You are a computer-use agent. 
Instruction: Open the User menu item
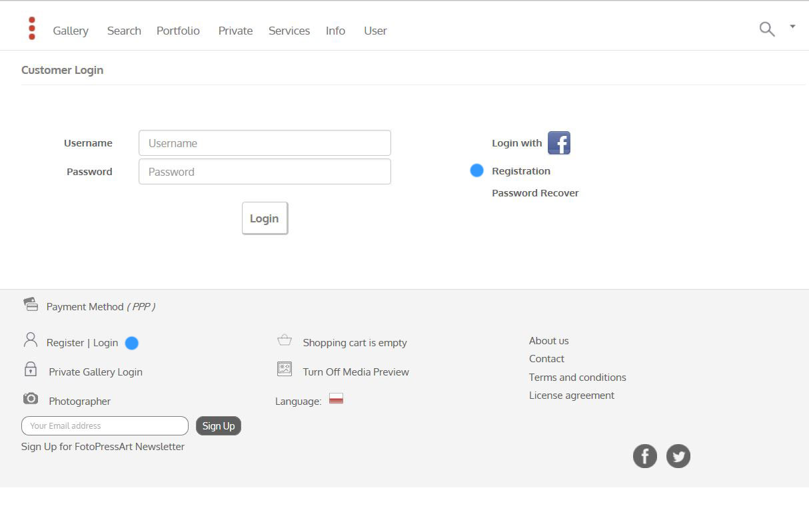pyautogui.click(x=375, y=31)
